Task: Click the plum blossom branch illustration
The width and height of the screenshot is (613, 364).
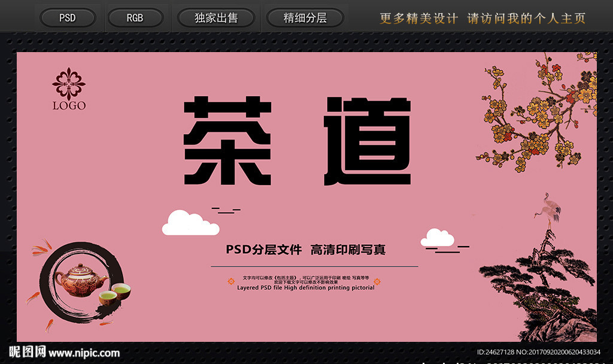Action: click(x=536, y=113)
